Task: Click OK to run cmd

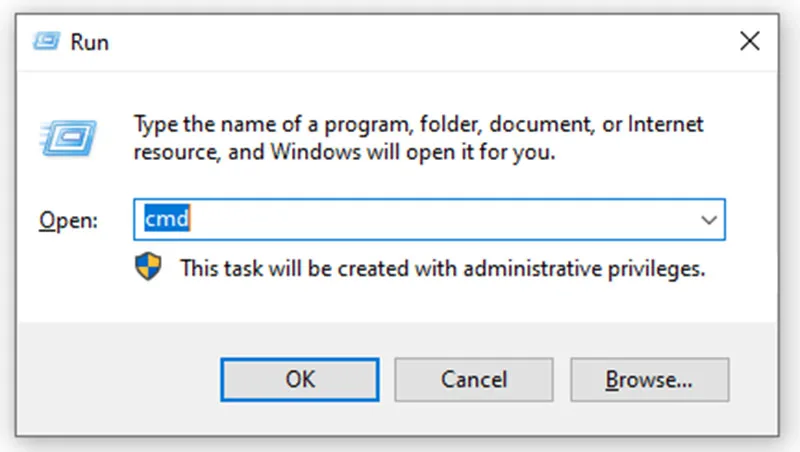Action: [300, 380]
